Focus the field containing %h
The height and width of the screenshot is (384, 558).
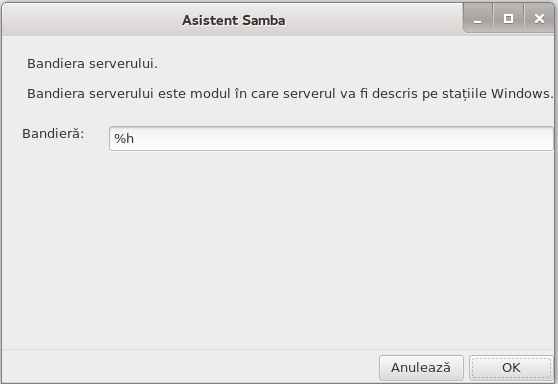pyautogui.click(x=331, y=138)
